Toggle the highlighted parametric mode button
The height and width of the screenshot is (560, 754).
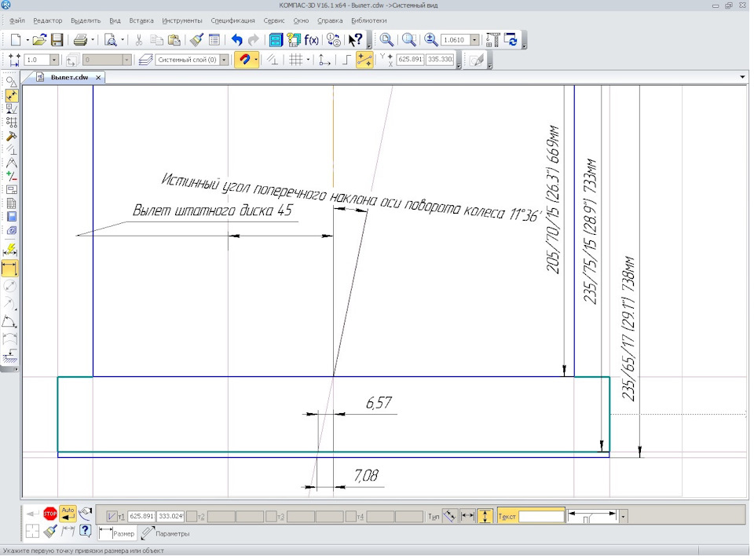[x=364, y=60]
